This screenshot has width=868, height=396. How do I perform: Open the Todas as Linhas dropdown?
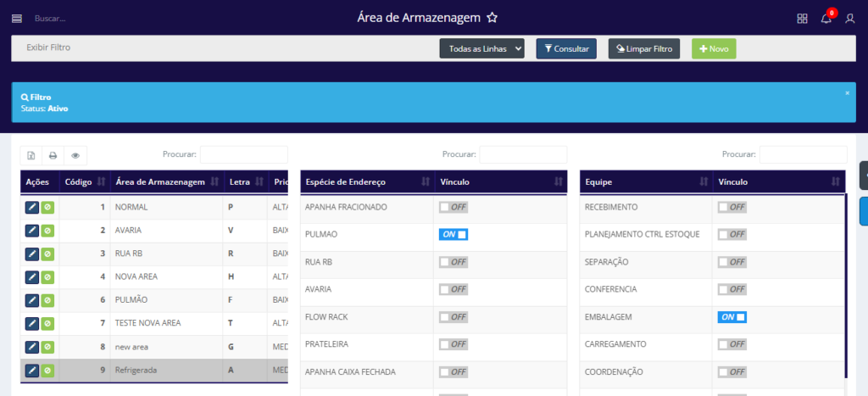pyautogui.click(x=481, y=49)
